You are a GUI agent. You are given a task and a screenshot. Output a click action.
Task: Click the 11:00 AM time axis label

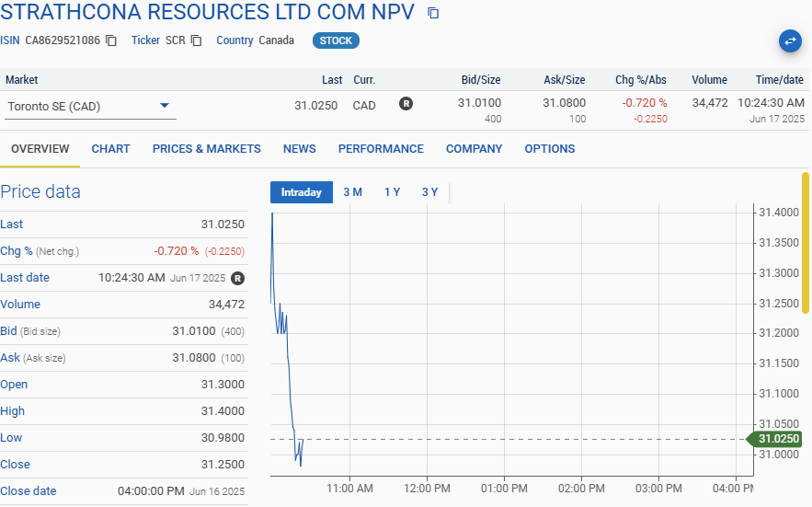349,489
